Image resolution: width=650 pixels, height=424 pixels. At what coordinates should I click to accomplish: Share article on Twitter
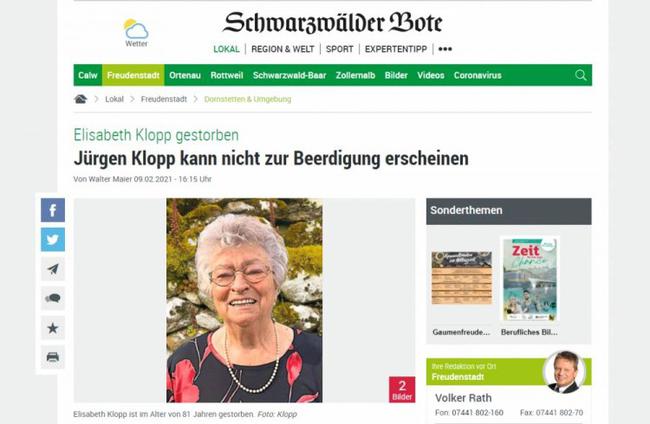click(53, 240)
